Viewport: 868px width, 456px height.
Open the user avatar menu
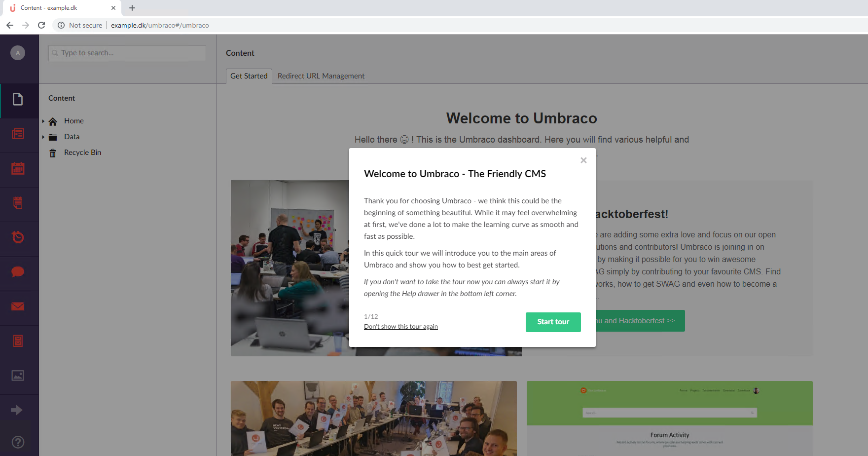(18, 53)
